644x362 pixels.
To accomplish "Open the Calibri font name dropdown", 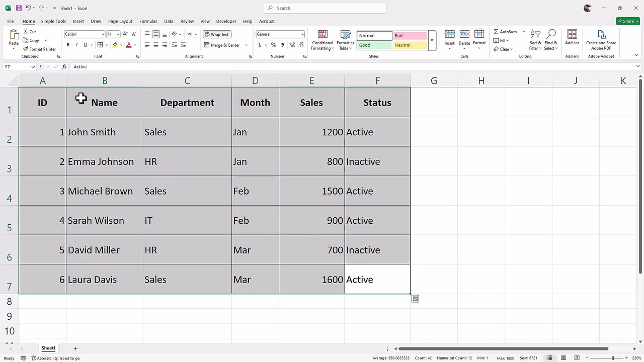I will pyautogui.click(x=103, y=34).
